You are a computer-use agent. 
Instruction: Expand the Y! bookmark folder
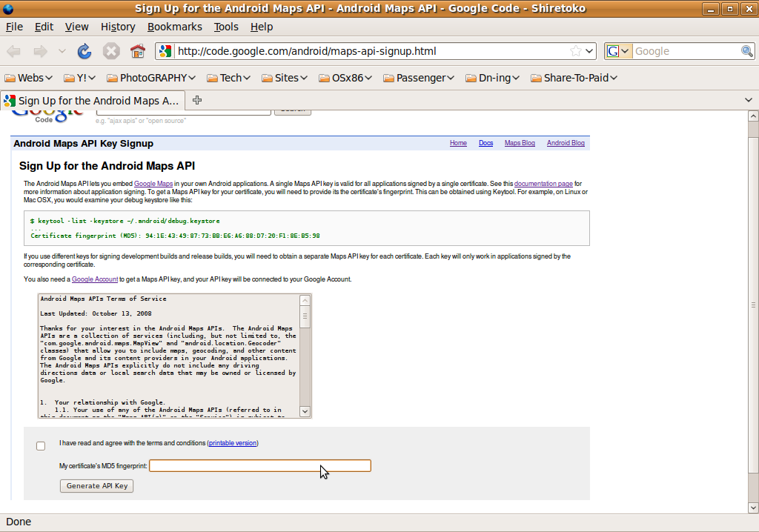(x=80, y=78)
